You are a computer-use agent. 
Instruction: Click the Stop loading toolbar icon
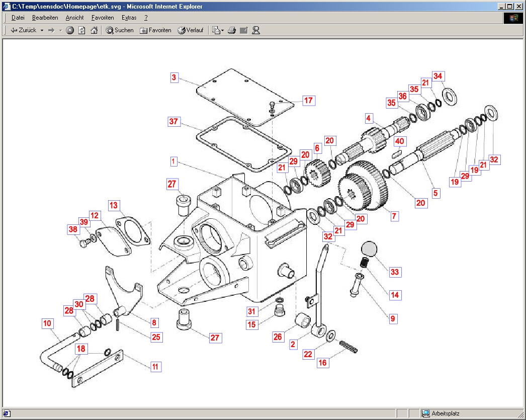coord(70,30)
